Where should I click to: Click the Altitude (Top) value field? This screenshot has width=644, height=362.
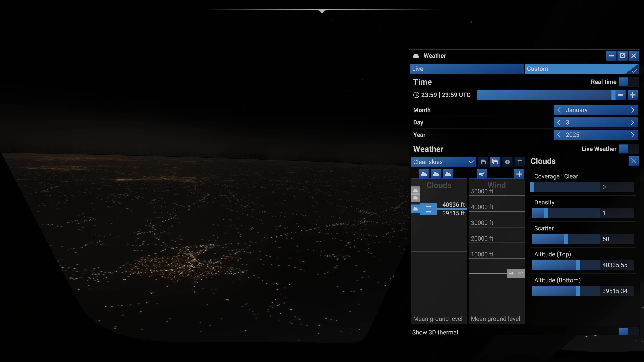tap(616, 265)
